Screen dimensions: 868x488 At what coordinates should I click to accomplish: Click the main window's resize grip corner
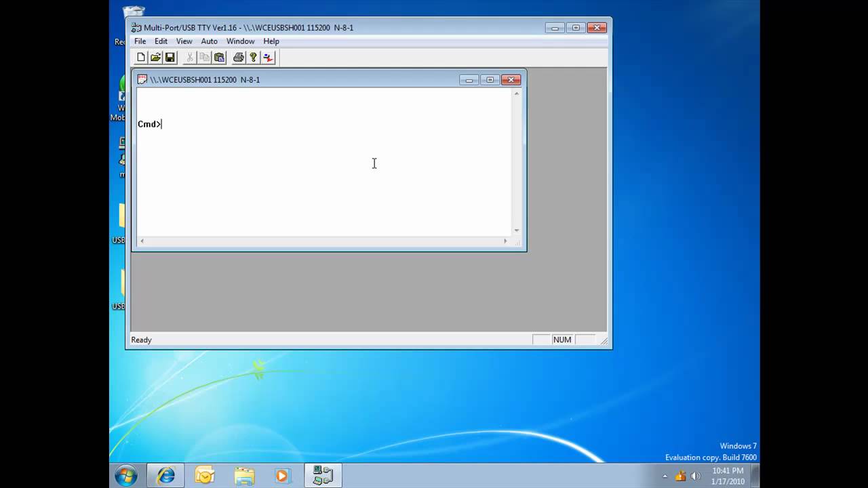click(x=604, y=341)
